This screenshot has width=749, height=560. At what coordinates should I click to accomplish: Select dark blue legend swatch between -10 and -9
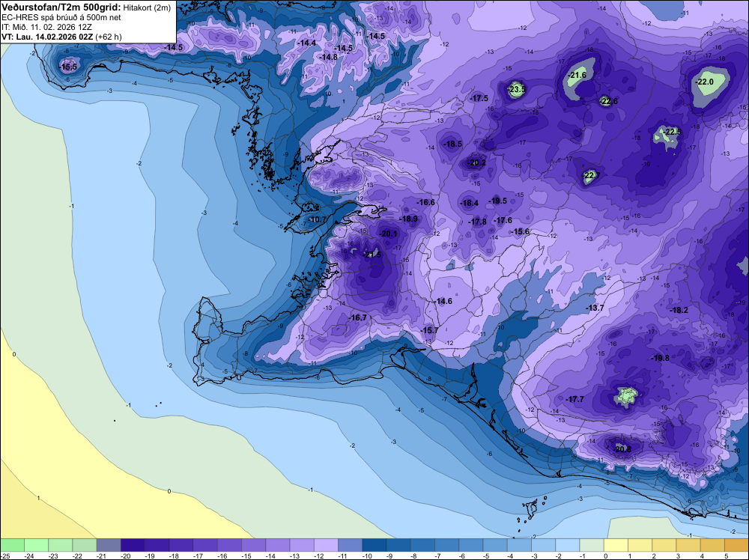(374, 545)
